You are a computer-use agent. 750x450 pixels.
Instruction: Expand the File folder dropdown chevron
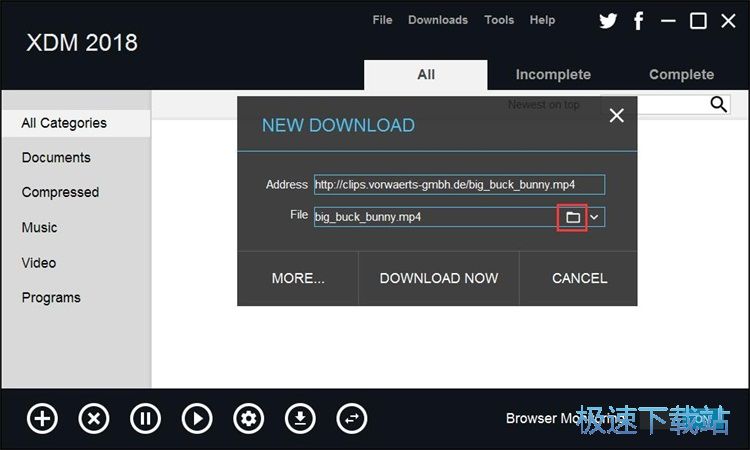coord(595,217)
